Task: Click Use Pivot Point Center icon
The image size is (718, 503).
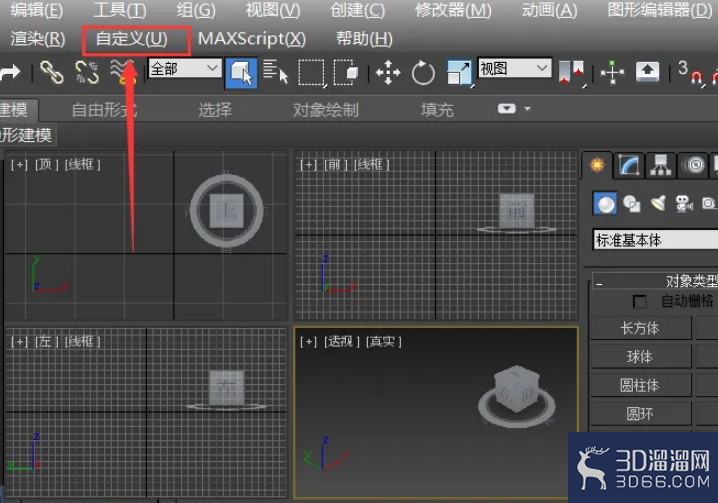Action: coord(571,72)
